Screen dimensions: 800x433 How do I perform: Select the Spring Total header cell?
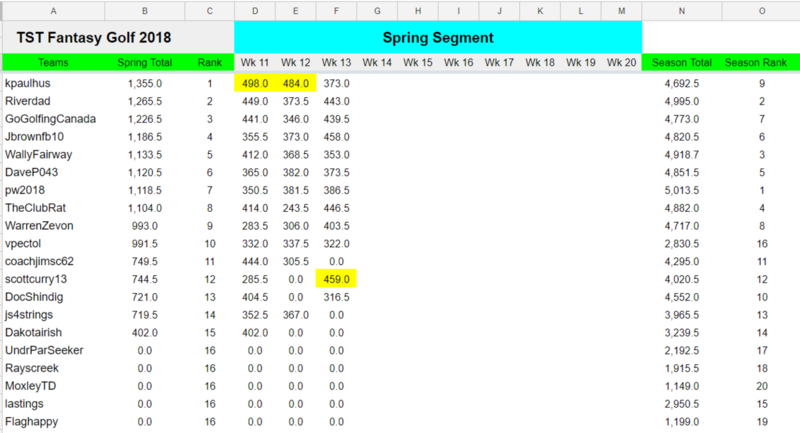145,63
